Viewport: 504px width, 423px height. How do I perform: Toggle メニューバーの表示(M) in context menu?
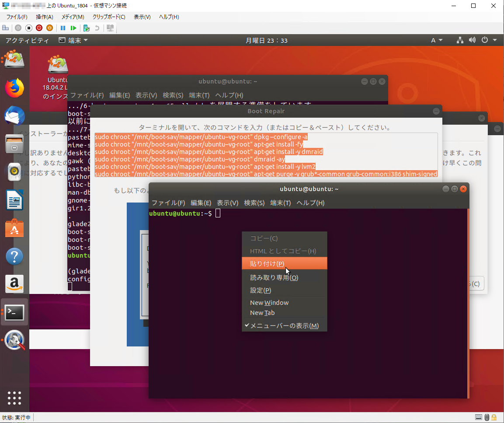tap(285, 325)
